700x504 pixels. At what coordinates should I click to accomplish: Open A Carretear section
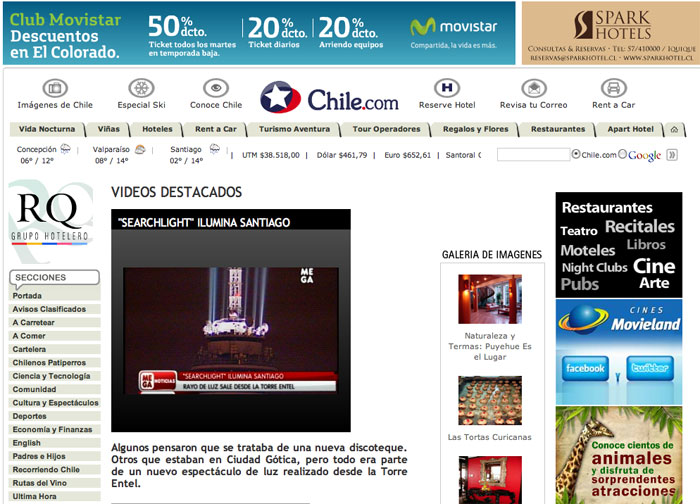[x=55, y=322]
